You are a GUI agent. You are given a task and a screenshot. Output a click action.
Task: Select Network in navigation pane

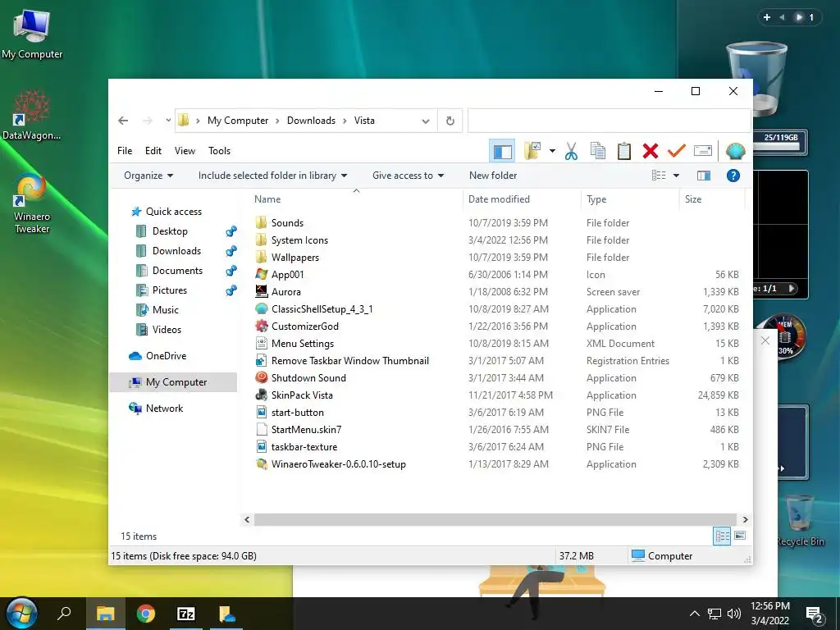pos(164,409)
